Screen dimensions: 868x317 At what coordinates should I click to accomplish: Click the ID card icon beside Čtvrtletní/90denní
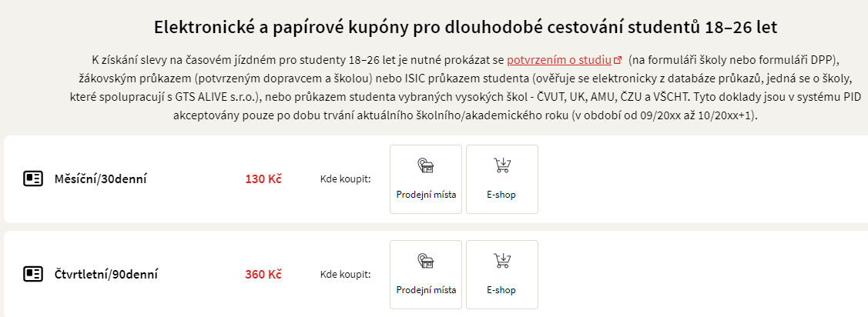click(32, 274)
